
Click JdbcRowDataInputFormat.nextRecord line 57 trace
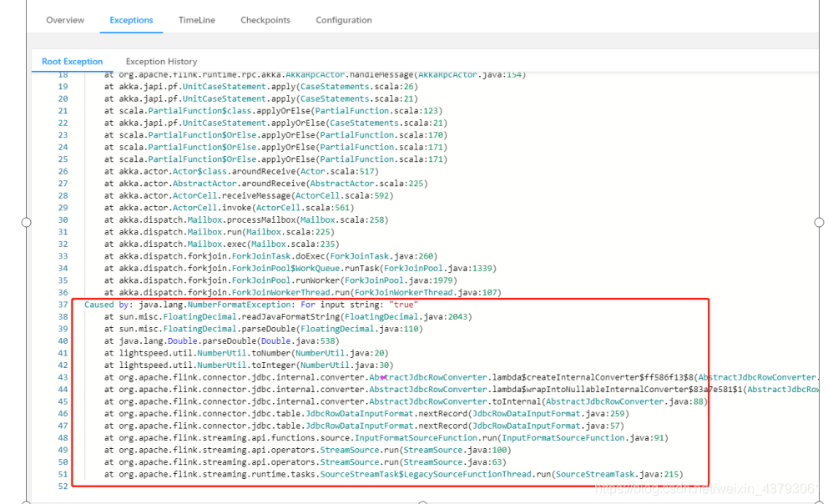click(x=364, y=426)
